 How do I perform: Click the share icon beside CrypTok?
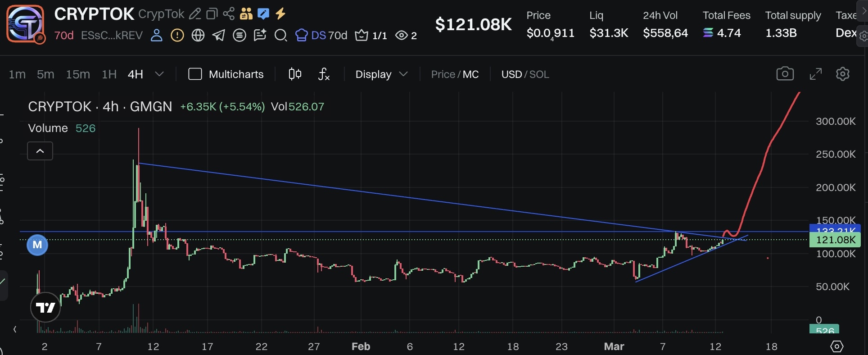(x=229, y=14)
